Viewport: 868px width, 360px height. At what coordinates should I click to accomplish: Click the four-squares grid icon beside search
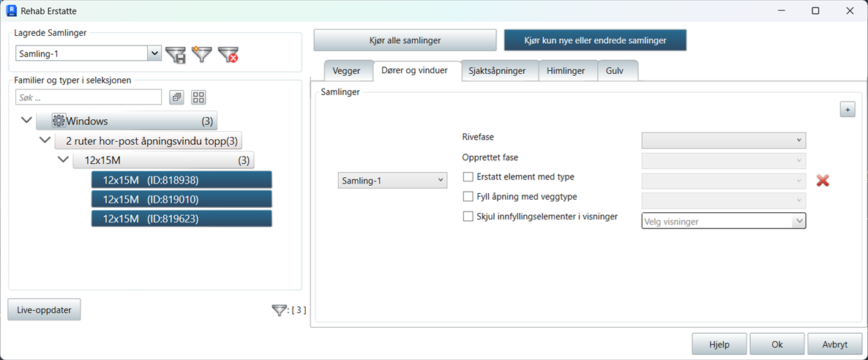(198, 97)
